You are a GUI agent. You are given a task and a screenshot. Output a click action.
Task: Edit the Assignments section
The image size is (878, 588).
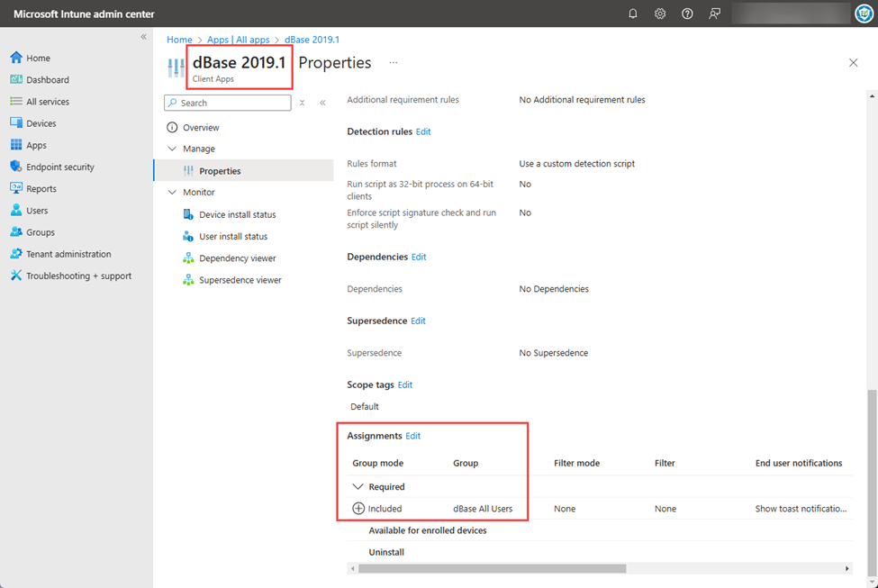[412, 436]
